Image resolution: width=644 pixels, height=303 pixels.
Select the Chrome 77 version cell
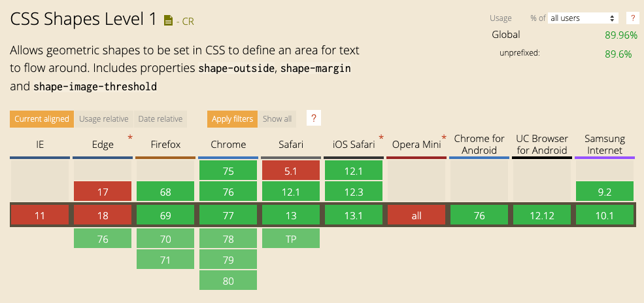point(228,215)
